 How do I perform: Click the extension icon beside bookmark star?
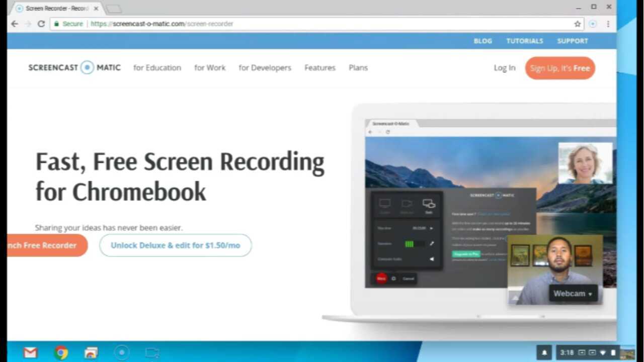coord(593,24)
